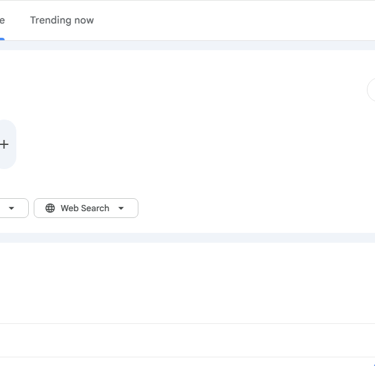
Task: Open the Web Search dropdown
Action: tap(86, 208)
